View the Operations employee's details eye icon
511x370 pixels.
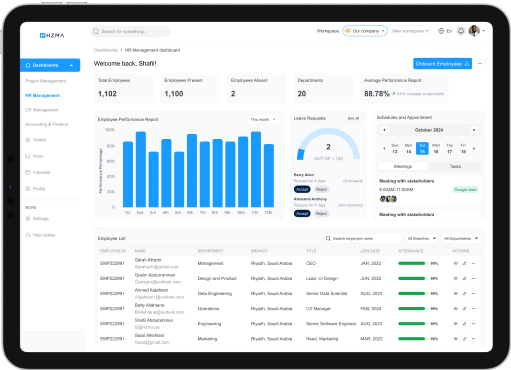[x=456, y=309]
